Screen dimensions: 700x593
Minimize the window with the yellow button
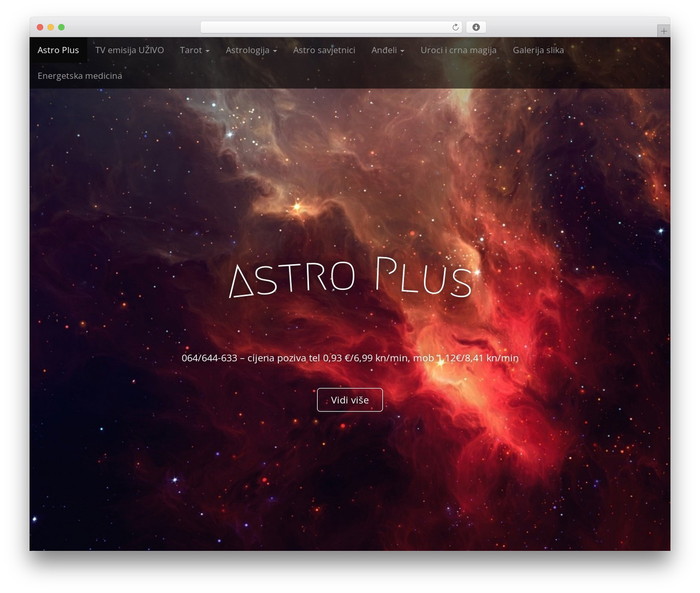[x=51, y=27]
